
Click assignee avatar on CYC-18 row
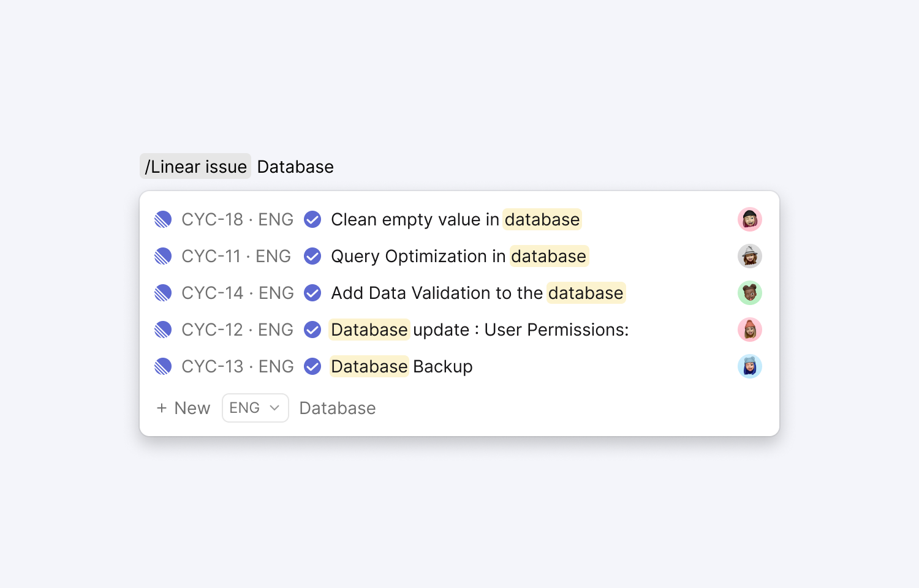pos(749,219)
